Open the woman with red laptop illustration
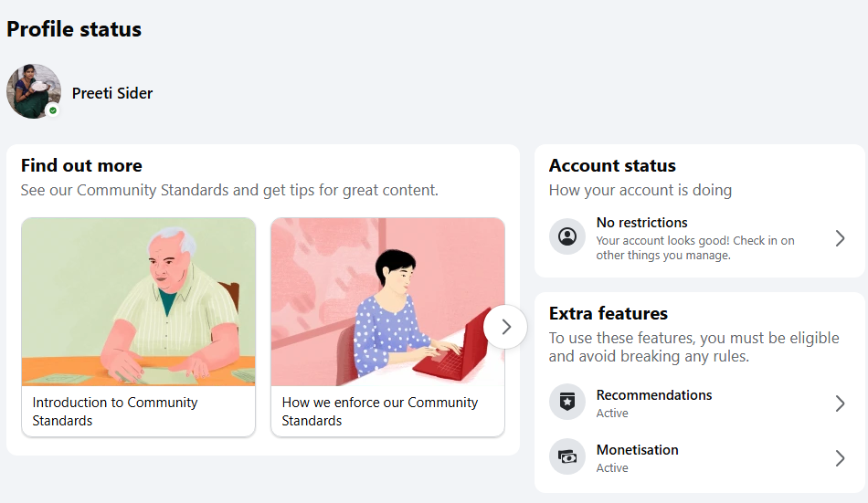868x503 pixels. coord(387,301)
